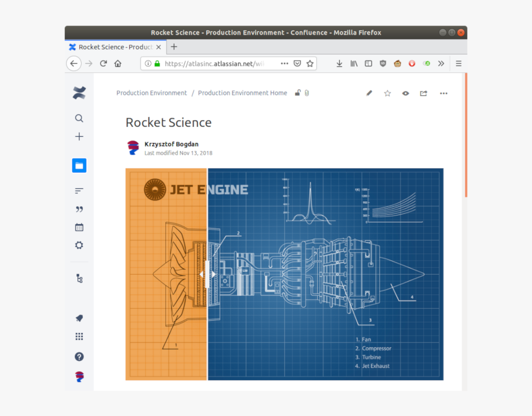This screenshot has height=416, width=532.
Task: Click the Last modified Nov 13, 2018 link
Action: [178, 153]
